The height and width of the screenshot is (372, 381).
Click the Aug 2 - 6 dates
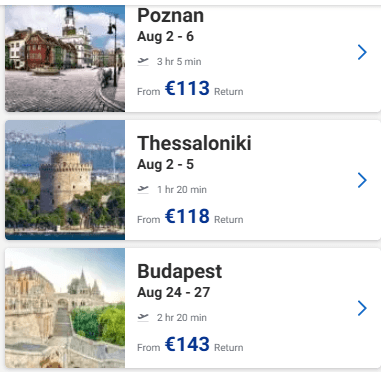coord(165,37)
